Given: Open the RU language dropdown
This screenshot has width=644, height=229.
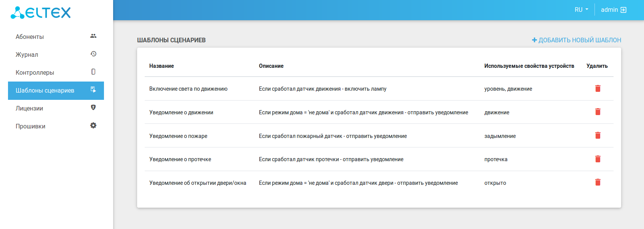Looking at the screenshot, I should (581, 10).
